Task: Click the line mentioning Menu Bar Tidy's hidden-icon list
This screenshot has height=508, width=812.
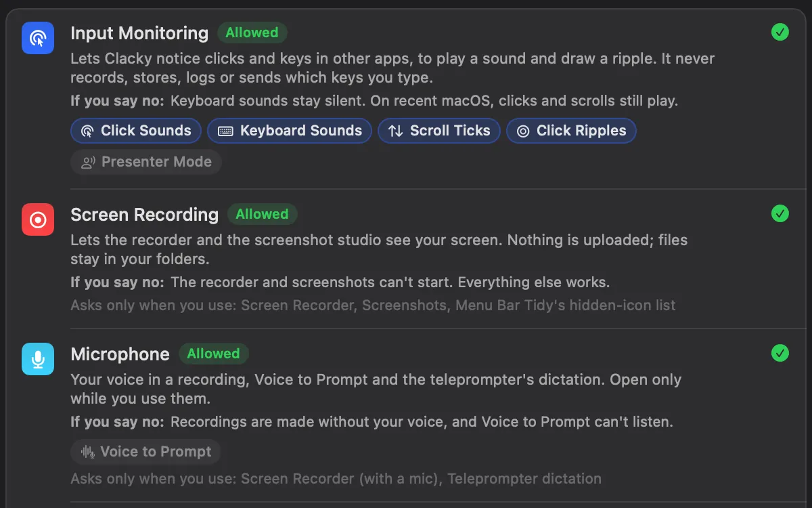Action: coord(373,305)
